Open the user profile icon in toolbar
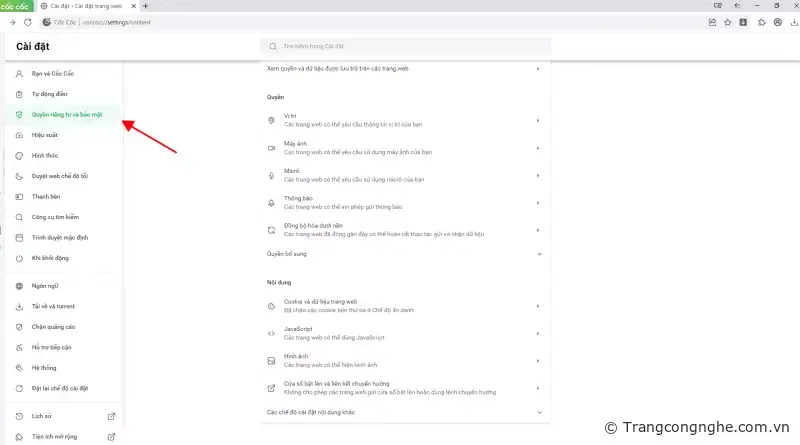 (776, 21)
